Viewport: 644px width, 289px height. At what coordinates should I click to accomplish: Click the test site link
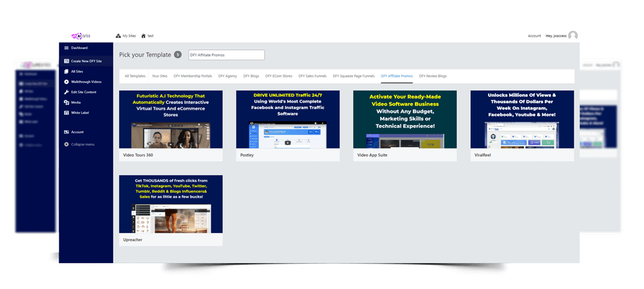[x=151, y=36]
